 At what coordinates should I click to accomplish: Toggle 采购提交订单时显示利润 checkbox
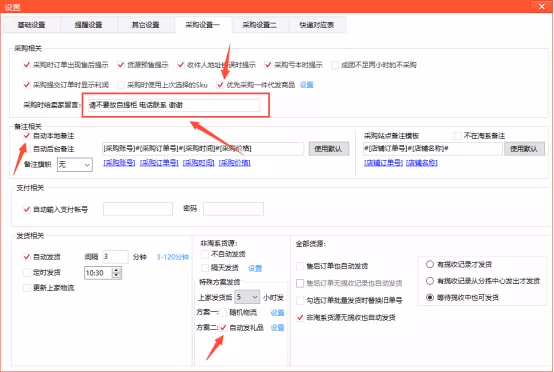[26, 85]
